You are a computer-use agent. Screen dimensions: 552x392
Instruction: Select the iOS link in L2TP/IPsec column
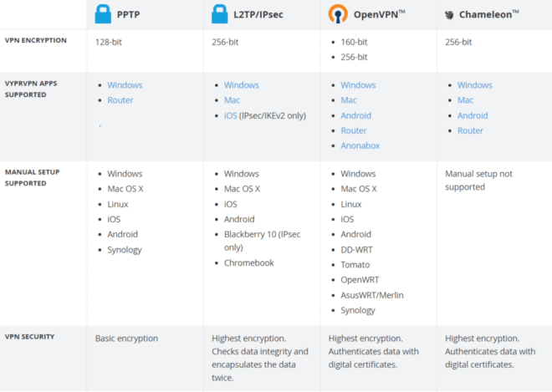point(230,116)
